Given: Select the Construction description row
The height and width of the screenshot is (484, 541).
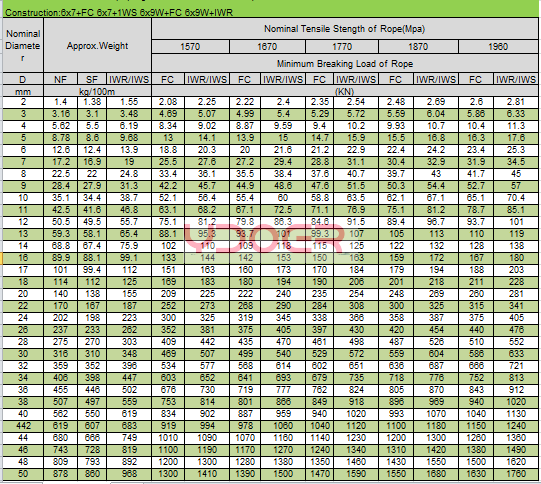Looking at the screenshot, I should pyautogui.click(x=270, y=13).
